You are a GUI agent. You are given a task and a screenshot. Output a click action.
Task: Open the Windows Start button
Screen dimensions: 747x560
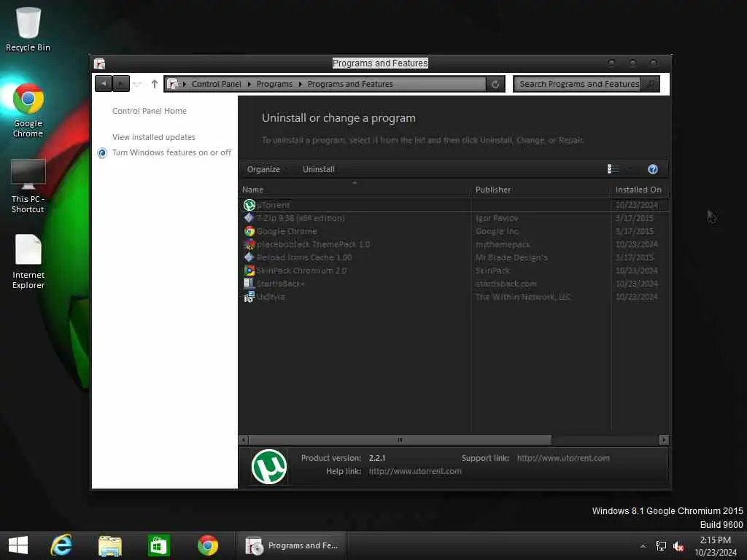(18, 545)
